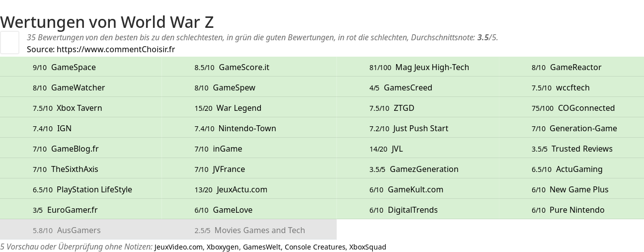This screenshot has width=644, height=252.
Task: Click the small white square logo image
Action: (x=9, y=42)
